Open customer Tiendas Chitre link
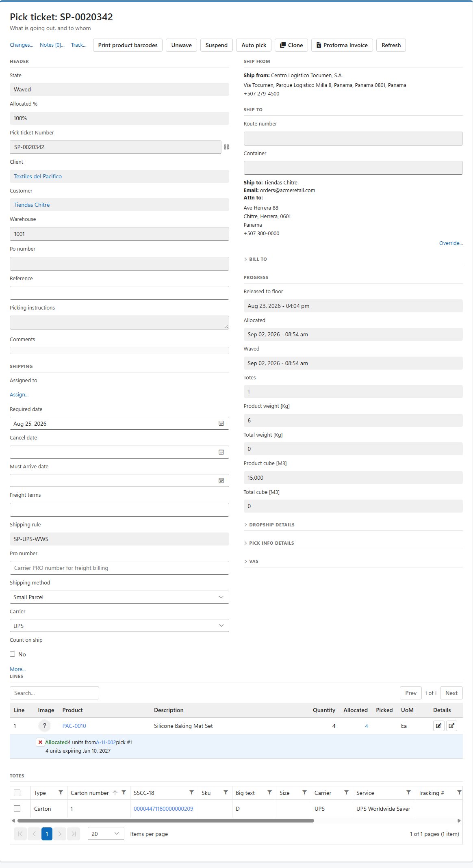The width and height of the screenshot is (473, 868). coord(32,205)
